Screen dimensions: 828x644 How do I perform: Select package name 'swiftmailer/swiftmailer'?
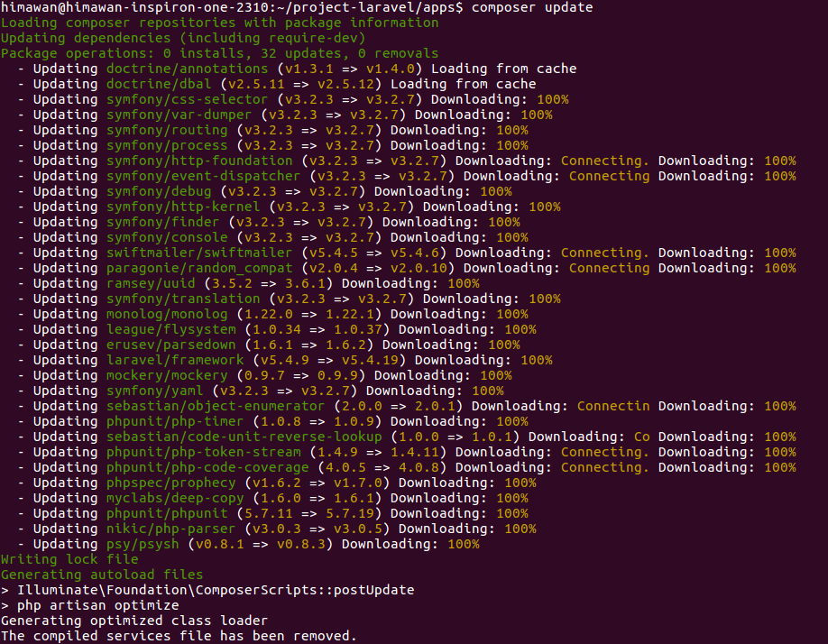click(199, 253)
